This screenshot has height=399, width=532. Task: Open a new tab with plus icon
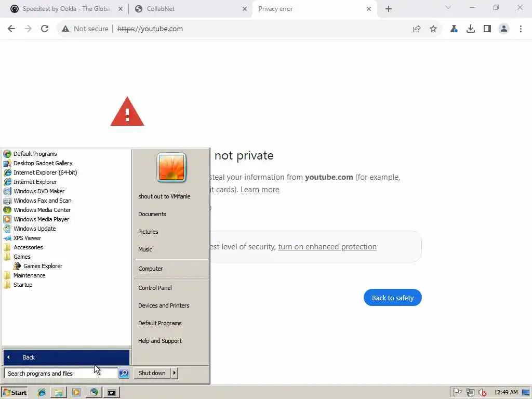[x=389, y=9]
